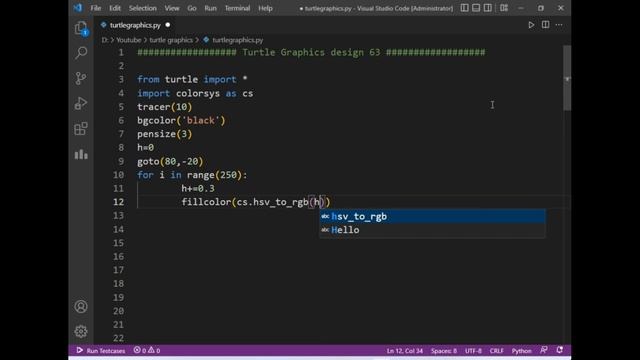Image resolution: width=640 pixels, height=360 pixels.
Task: Open the Edit menu
Action: point(115,8)
